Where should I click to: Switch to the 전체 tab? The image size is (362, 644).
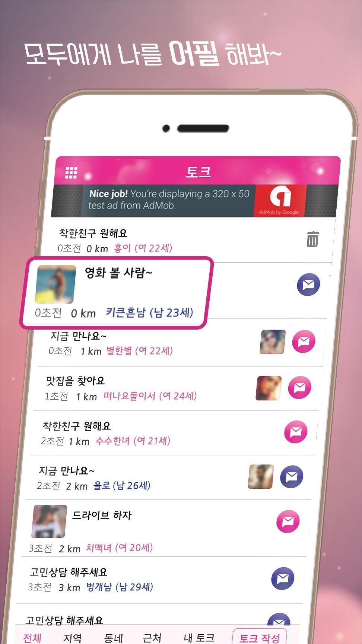[x=32, y=637]
